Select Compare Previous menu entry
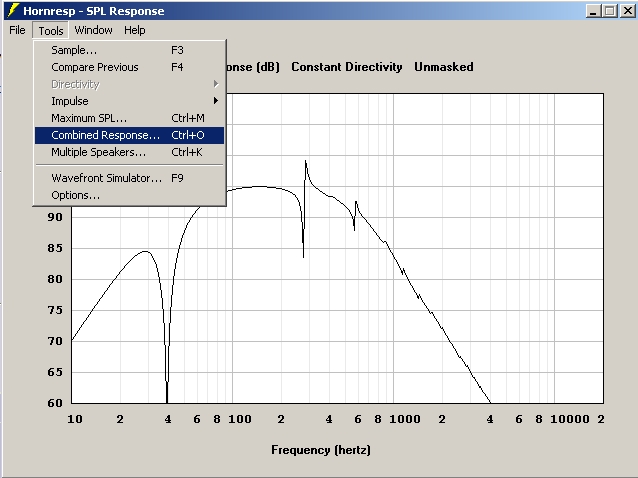This screenshot has height=478, width=638. 129,67
